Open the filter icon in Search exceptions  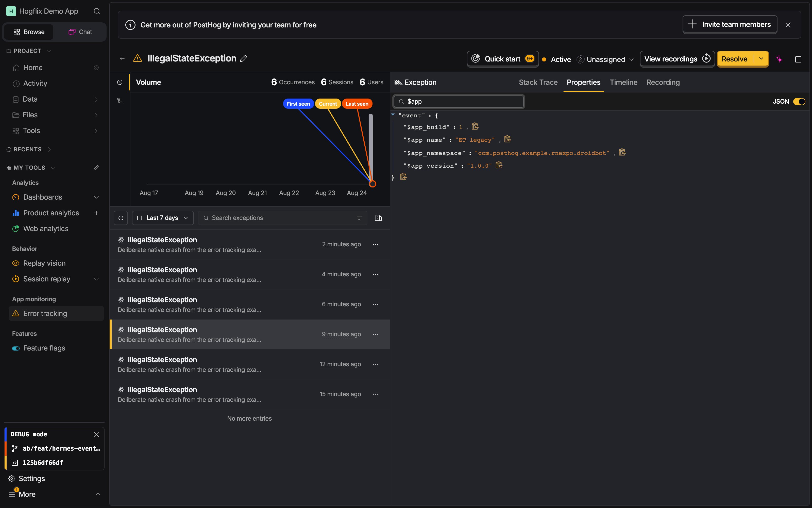(359, 218)
